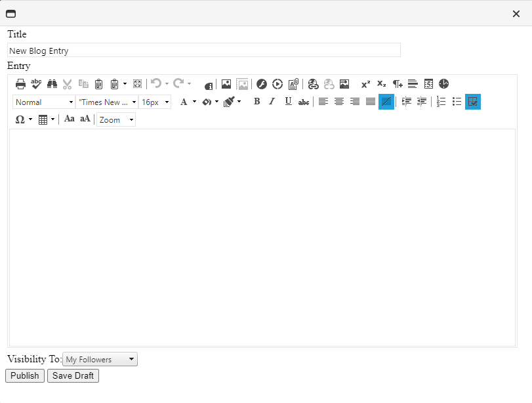Insert a hyperlink with the link icon

[x=313, y=84]
